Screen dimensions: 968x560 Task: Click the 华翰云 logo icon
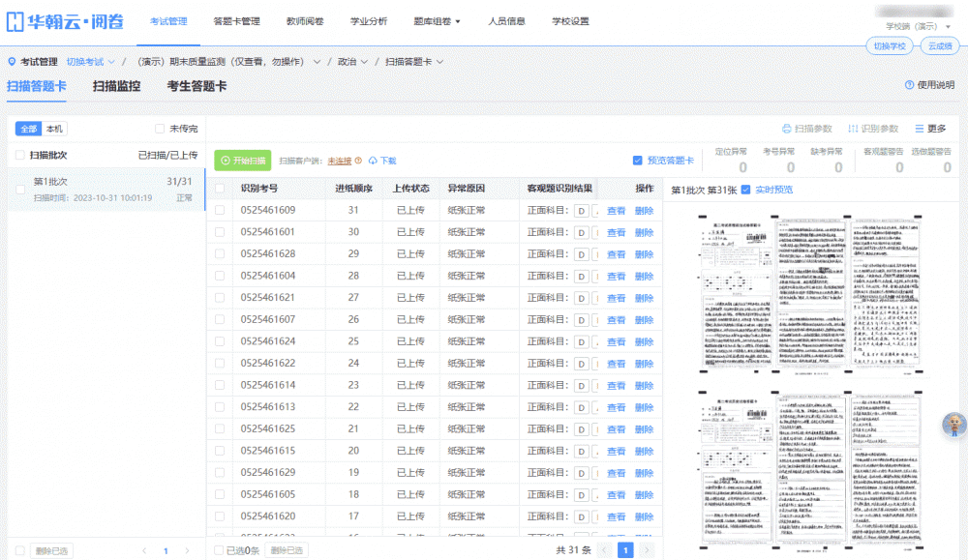click(x=15, y=21)
